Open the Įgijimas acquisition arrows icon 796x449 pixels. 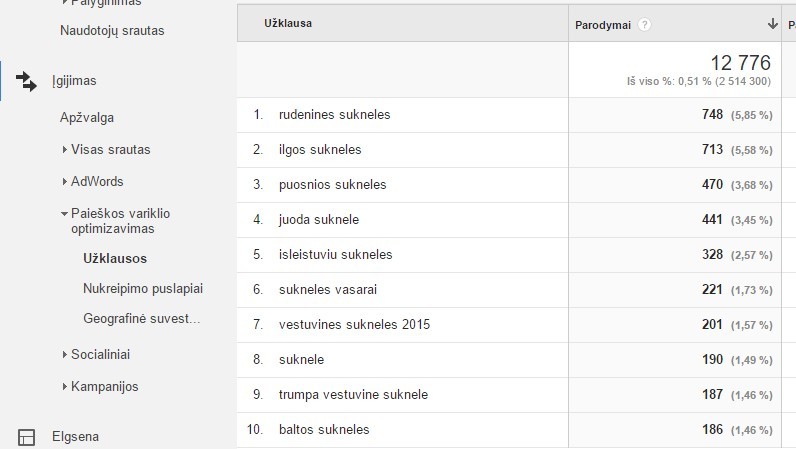(x=26, y=81)
